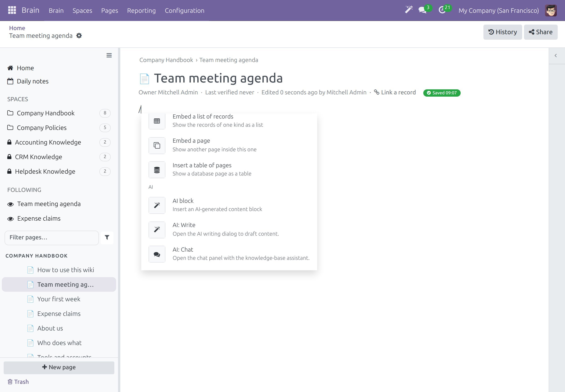Toggle following eye for Team meeting agenda
The height and width of the screenshot is (392, 565).
tap(10, 204)
